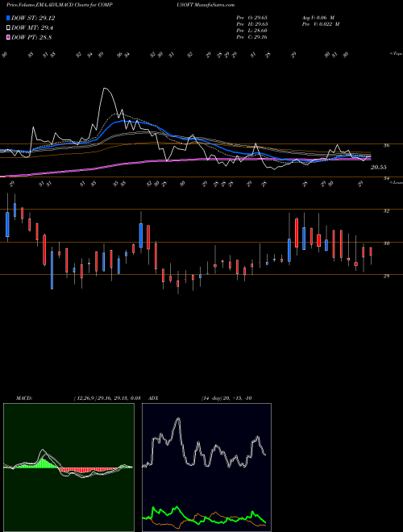Click the 'ADX' panel heading
Screen dimensions: 403x532
point(154,398)
